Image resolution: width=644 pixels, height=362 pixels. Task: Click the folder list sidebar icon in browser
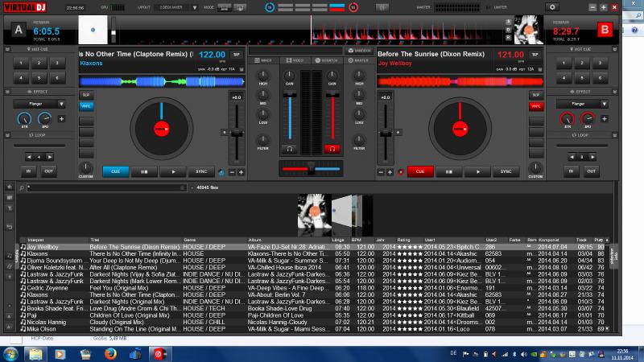tap(10, 198)
